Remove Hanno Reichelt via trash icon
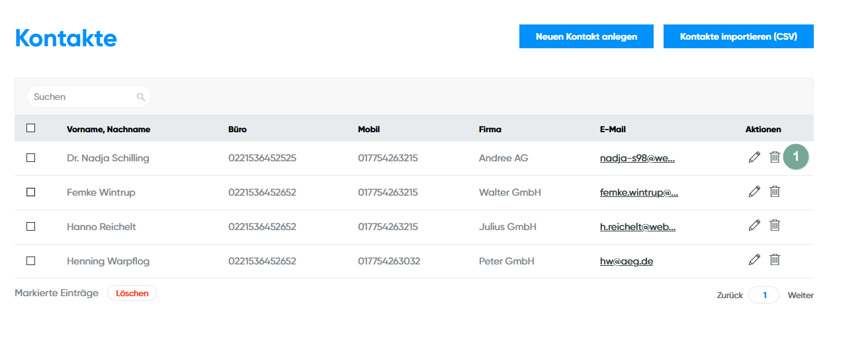 775,225
